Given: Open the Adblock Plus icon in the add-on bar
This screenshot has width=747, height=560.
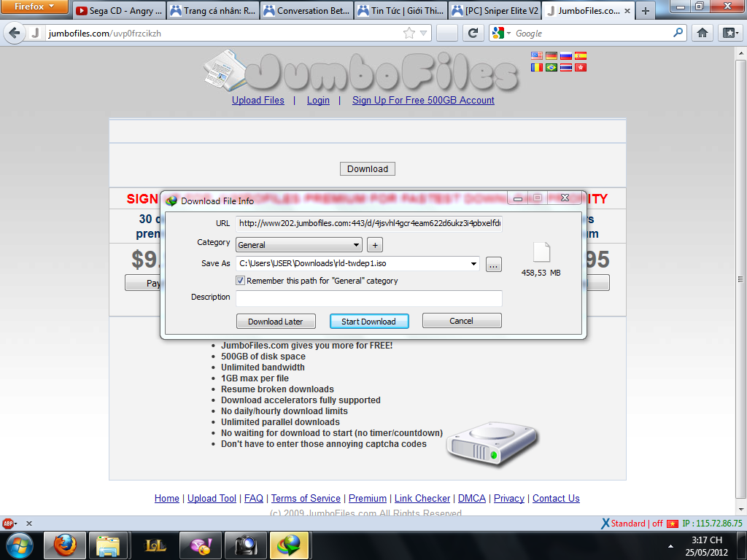Looking at the screenshot, I should pyautogui.click(x=8, y=524).
